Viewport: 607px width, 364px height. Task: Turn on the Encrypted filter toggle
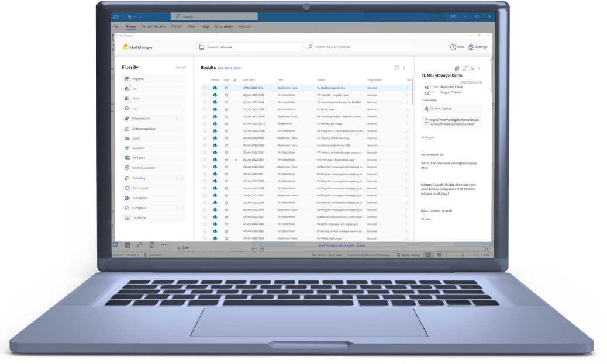point(180,208)
